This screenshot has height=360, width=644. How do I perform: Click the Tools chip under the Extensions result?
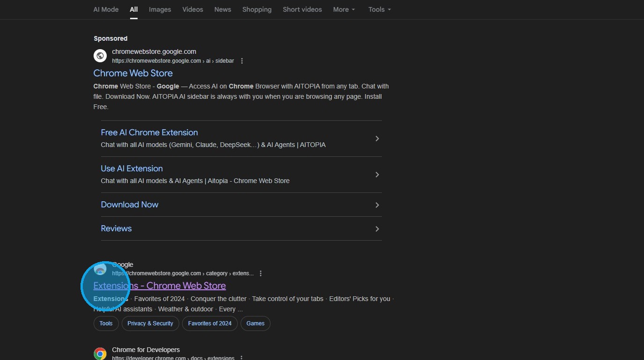click(106, 323)
